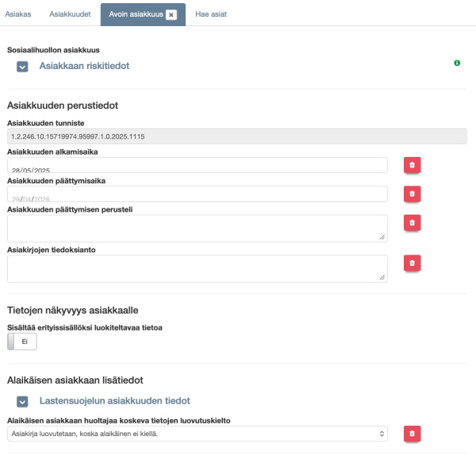The image size is (476, 455).
Task: Click the Tietojen näkyvyys asiakkaalle heading
Action: pos(73,310)
